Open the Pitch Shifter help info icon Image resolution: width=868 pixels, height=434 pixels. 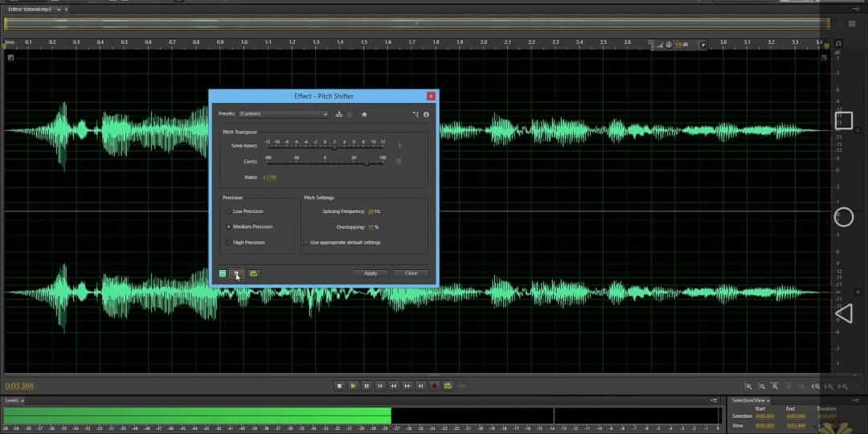(426, 114)
